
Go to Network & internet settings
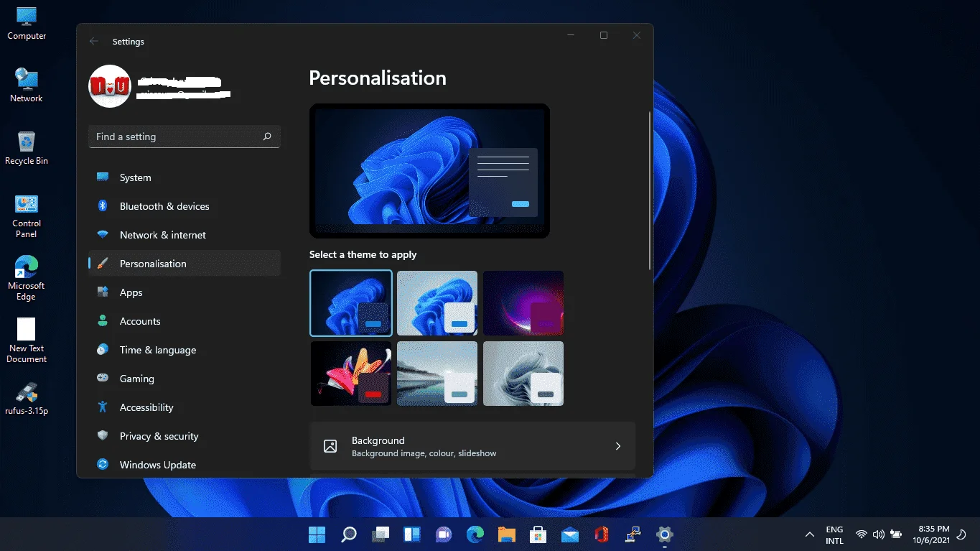pyautogui.click(x=184, y=235)
